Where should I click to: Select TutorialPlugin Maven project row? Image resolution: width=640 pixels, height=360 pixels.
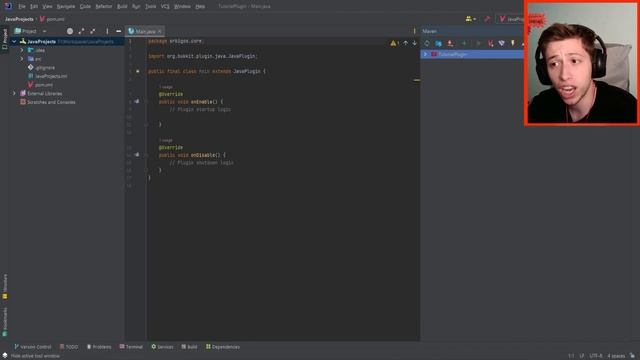click(x=472, y=54)
